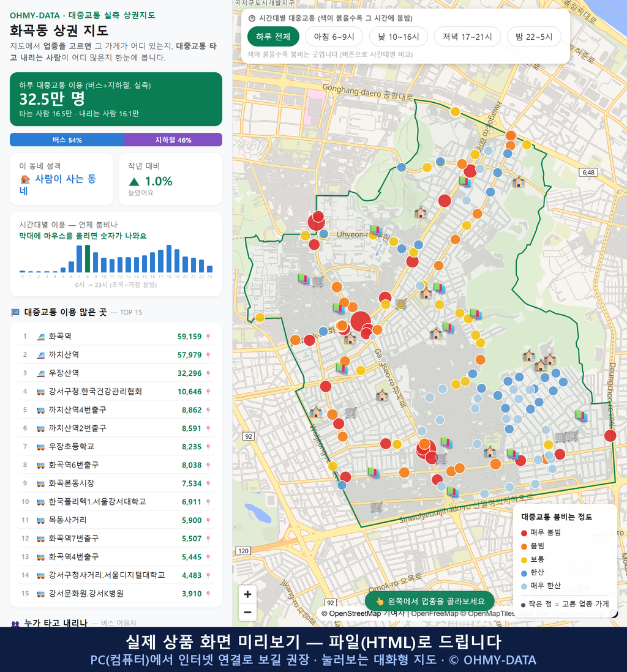Click the pin icon for 화곡본동시장

208,484
